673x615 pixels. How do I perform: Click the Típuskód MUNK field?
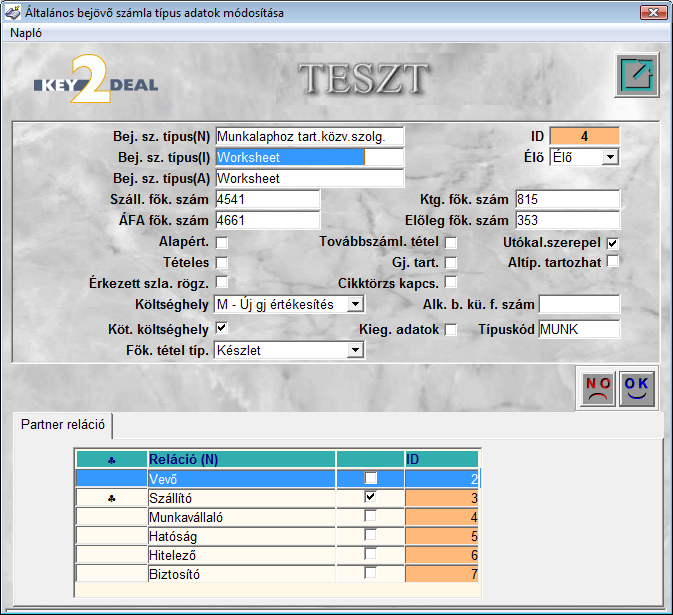[x=579, y=329]
